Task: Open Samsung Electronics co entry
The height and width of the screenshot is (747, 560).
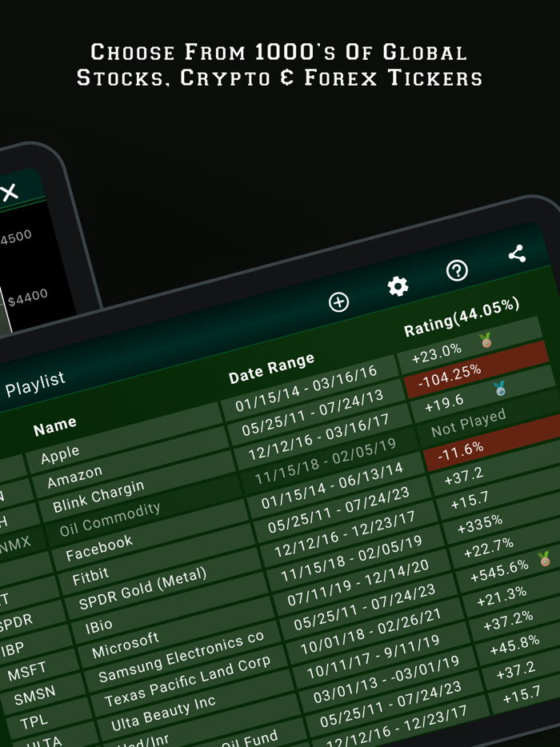Action: tap(181, 656)
